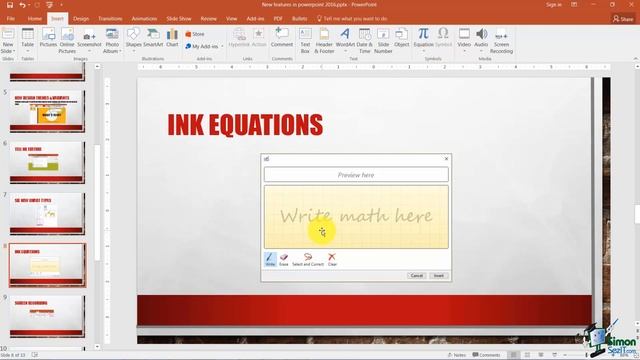The width and height of the screenshot is (640, 360).
Task: Click Tell me what you want to do
Action: pyautogui.click(x=352, y=19)
